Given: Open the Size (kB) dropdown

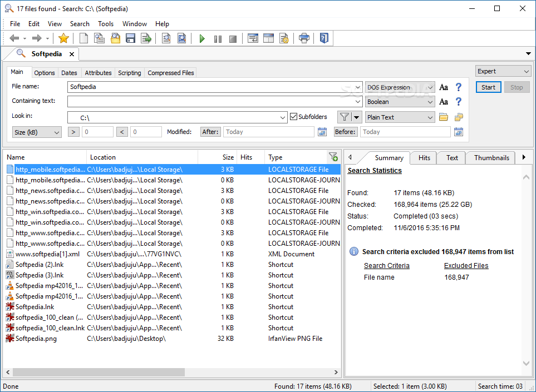Looking at the screenshot, I should click(37, 132).
